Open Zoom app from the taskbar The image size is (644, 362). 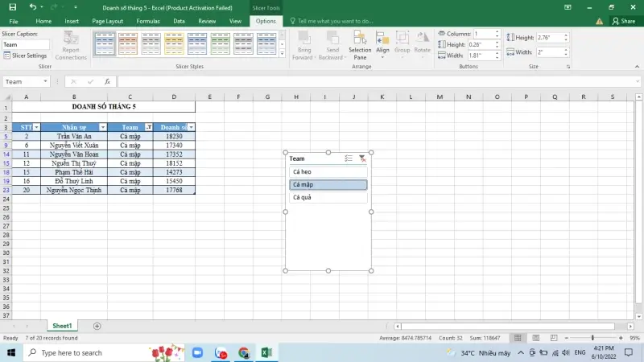(198, 352)
